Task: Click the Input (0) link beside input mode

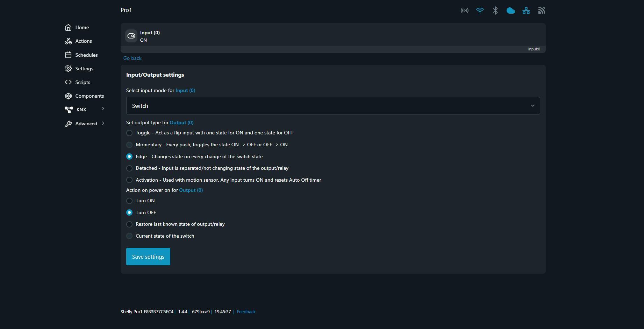Action: (x=185, y=90)
